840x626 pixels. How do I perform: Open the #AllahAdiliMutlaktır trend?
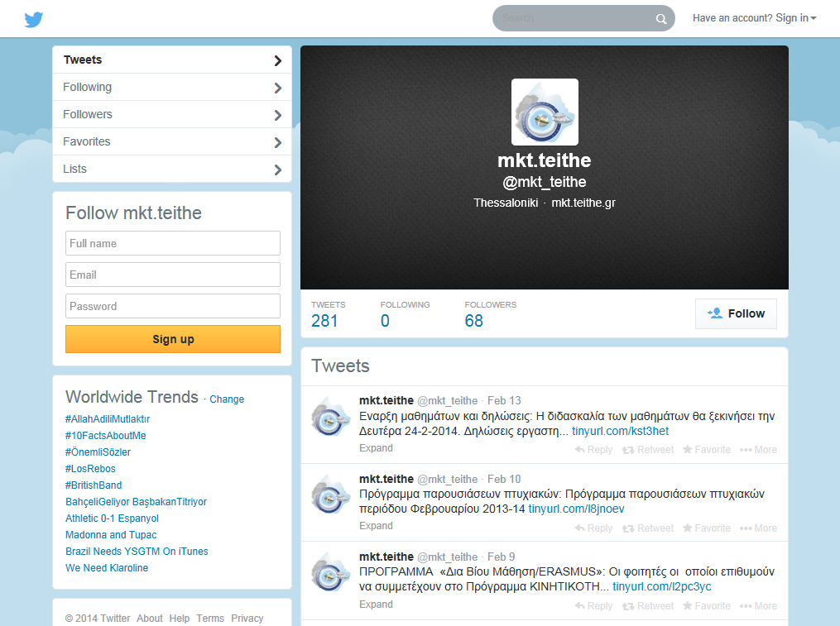(108, 419)
